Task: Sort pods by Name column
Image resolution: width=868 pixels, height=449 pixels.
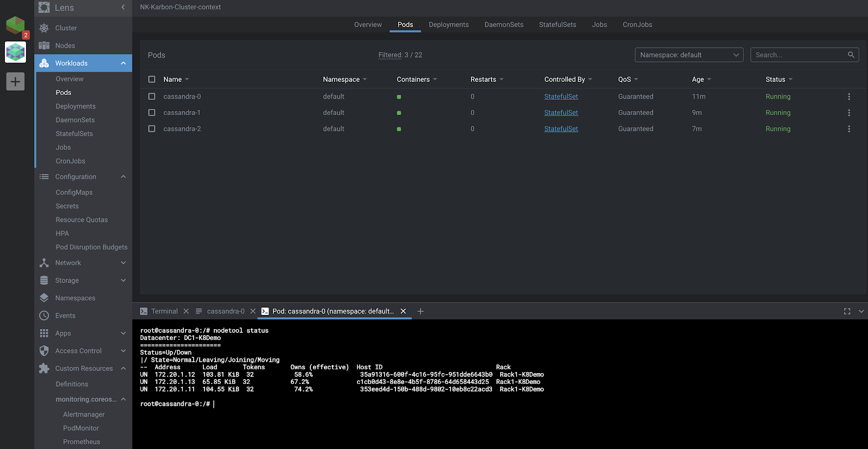Action: 176,79
